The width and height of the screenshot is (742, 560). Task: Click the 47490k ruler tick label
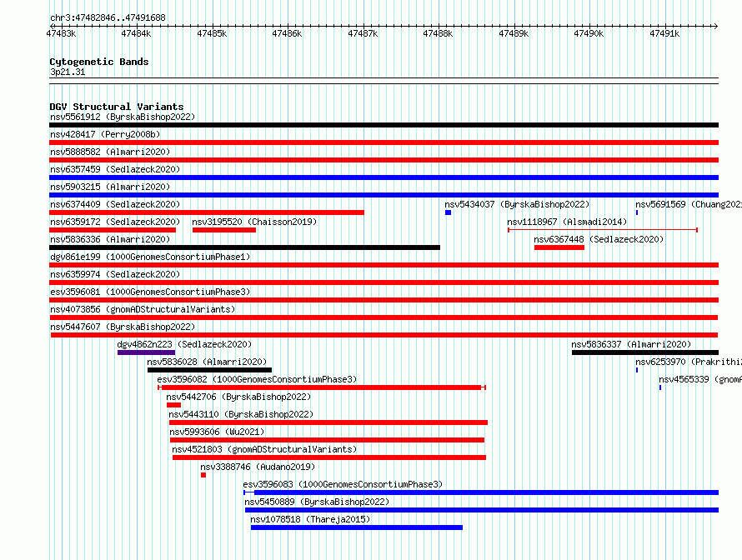[589, 33]
